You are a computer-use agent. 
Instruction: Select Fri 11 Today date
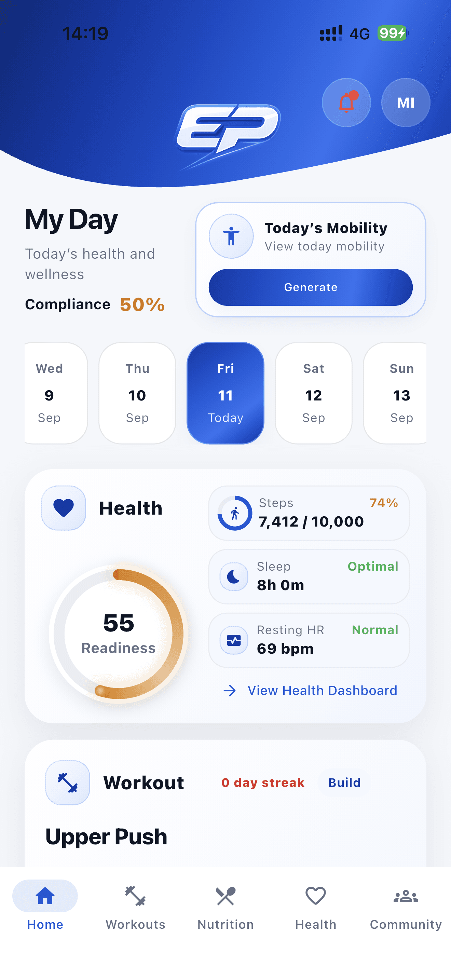[x=225, y=393]
